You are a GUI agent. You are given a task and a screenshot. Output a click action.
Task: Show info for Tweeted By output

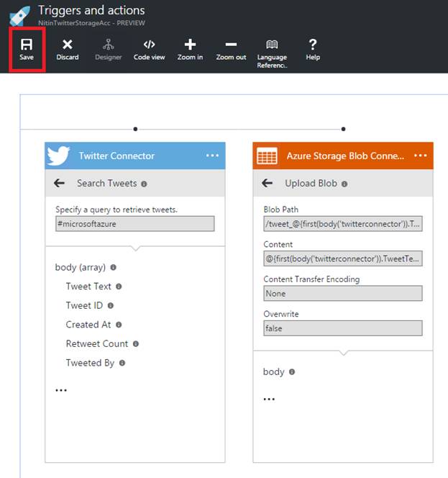122,363
